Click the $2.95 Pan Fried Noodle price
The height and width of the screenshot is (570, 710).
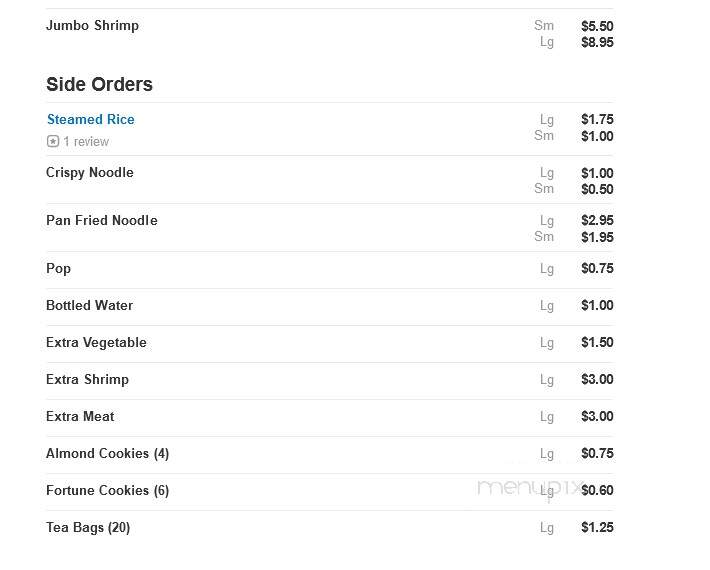597,220
